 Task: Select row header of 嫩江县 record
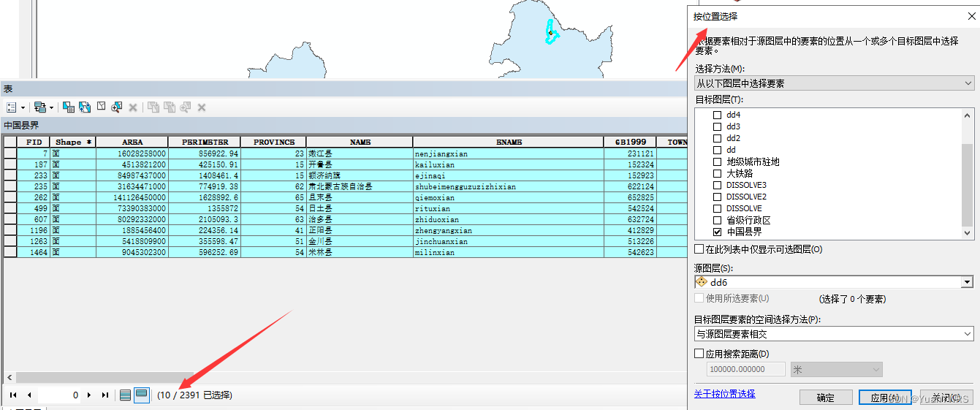[10, 153]
